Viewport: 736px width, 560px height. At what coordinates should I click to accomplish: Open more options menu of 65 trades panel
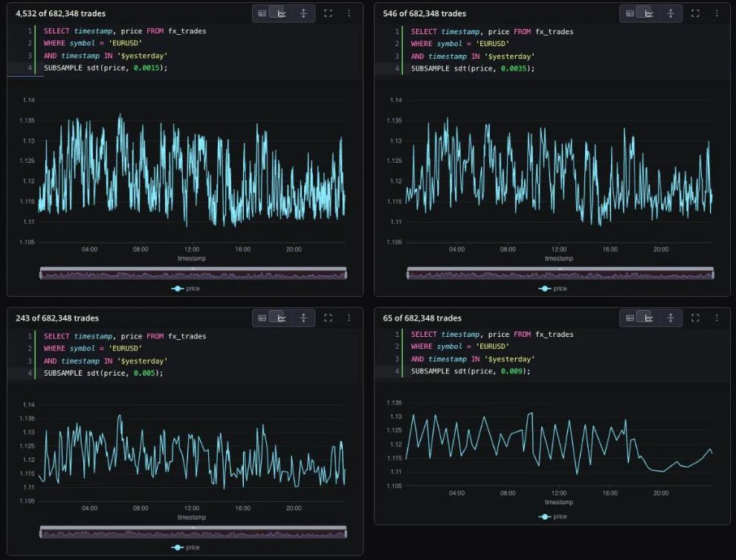(716, 318)
